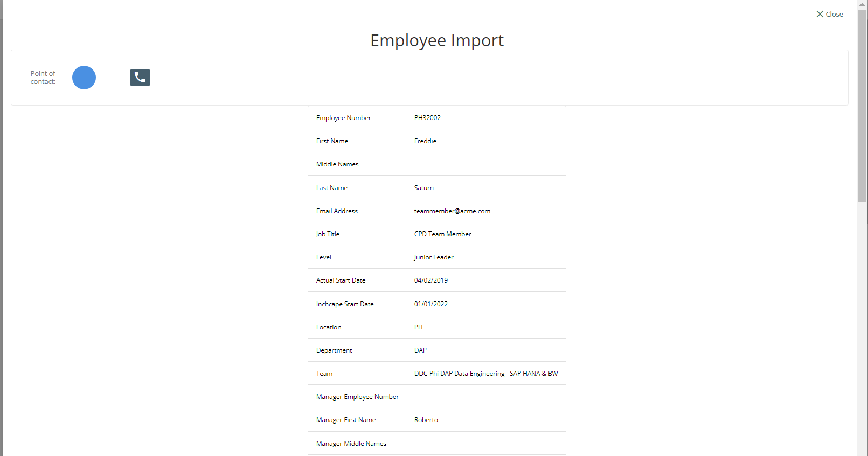The image size is (868, 456).
Task: Click the Manager Employee Number row
Action: 436,397
